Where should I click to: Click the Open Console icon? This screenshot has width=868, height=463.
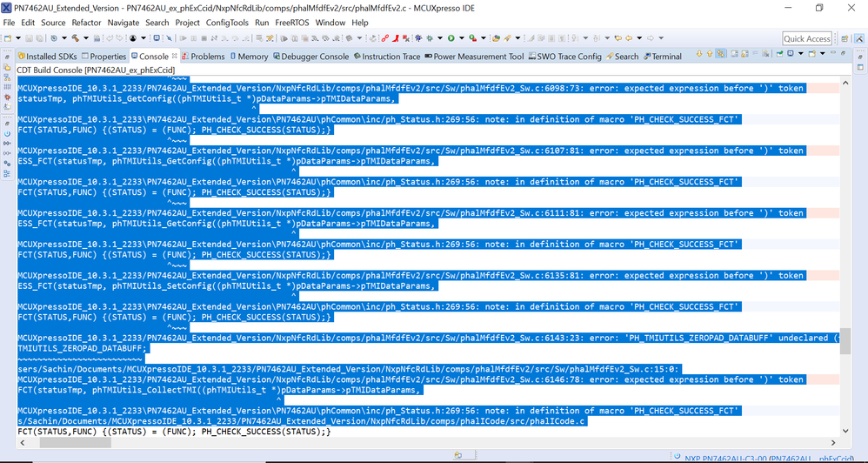(x=811, y=54)
